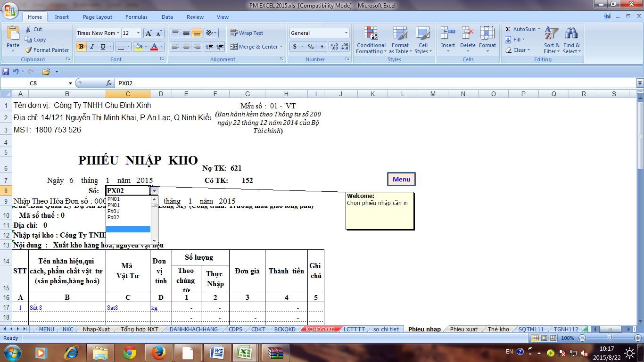The height and width of the screenshot is (362, 644).
Task: Switch to the Page Layout ribbon tab
Action: tap(98, 17)
